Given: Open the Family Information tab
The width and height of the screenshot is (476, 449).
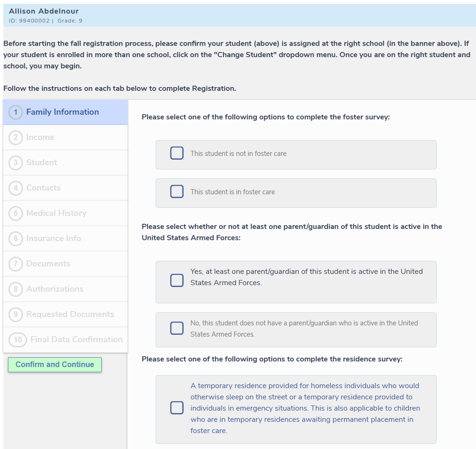Looking at the screenshot, I should pyautogui.click(x=65, y=112).
